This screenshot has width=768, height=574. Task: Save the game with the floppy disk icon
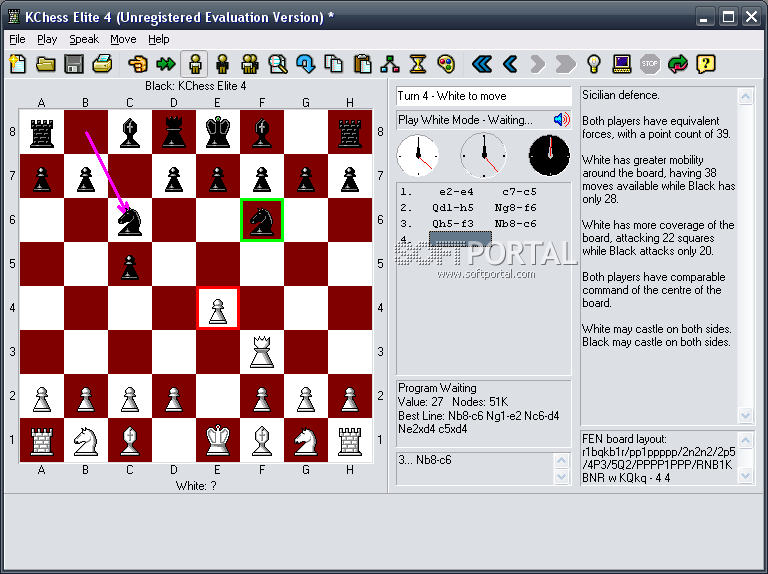coord(73,64)
